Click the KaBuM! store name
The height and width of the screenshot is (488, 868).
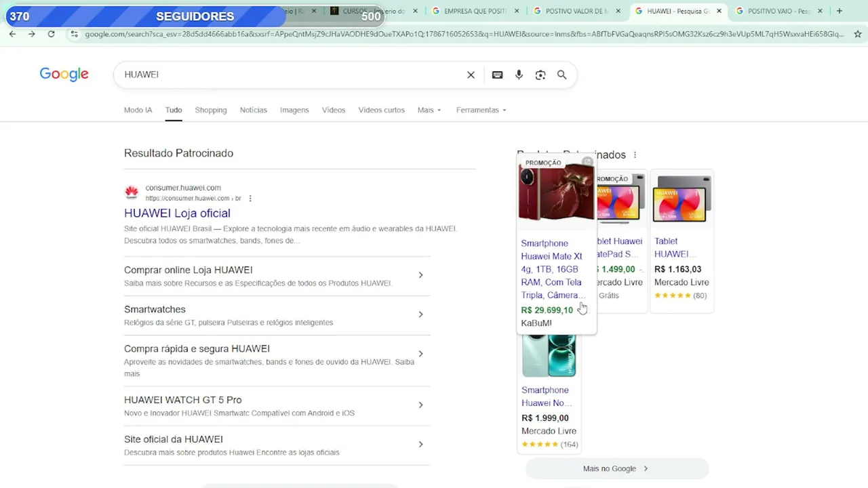click(x=536, y=323)
